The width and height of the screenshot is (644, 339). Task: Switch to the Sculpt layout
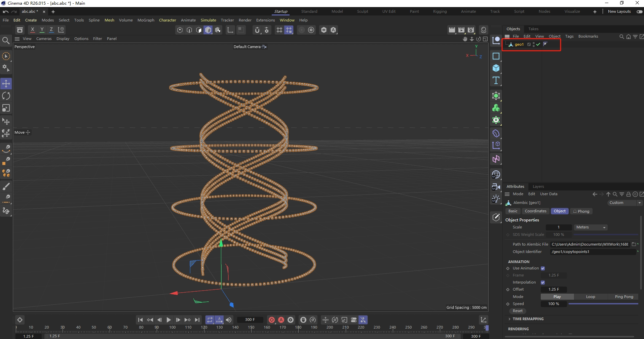click(x=363, y=11)
